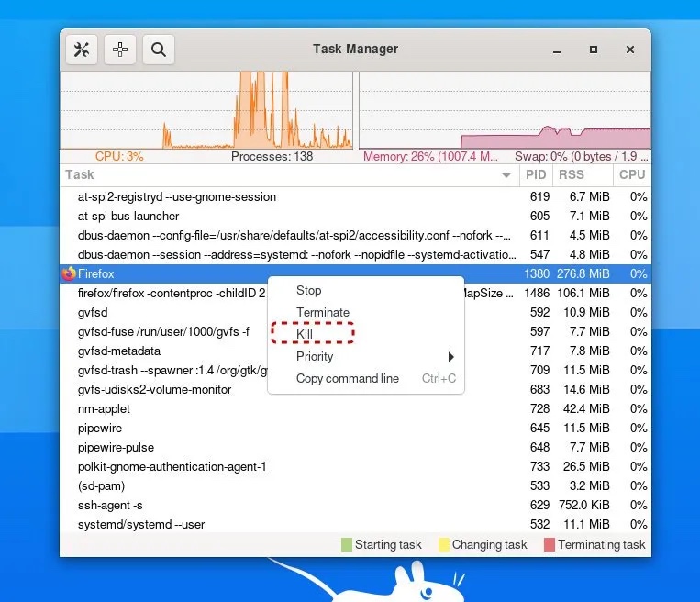The image size is (700, 602).
Task: Select the ssh-agent -s process
Action: click(x=355, y=505)
